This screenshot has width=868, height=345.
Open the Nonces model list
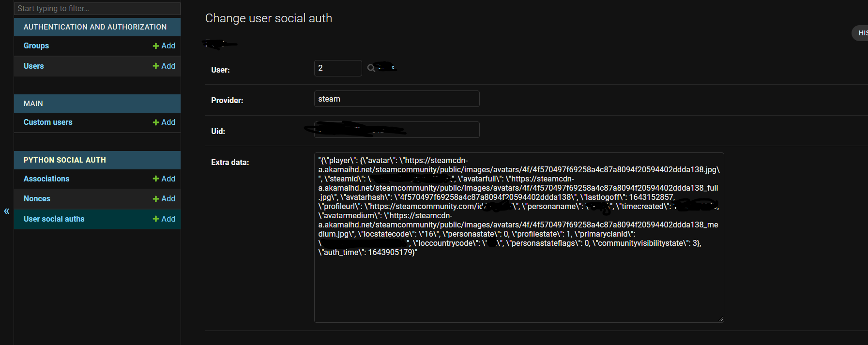coord(37,199)
